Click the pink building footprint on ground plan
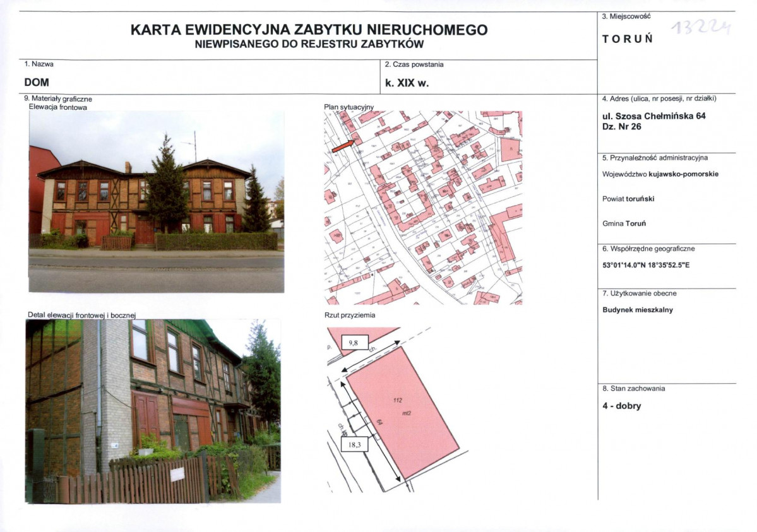 (x=403, y=413)
